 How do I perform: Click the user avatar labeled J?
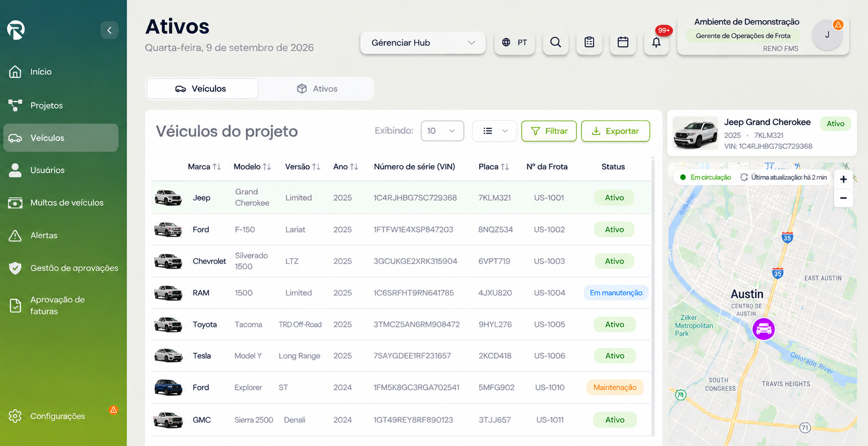tap(827, 35)
